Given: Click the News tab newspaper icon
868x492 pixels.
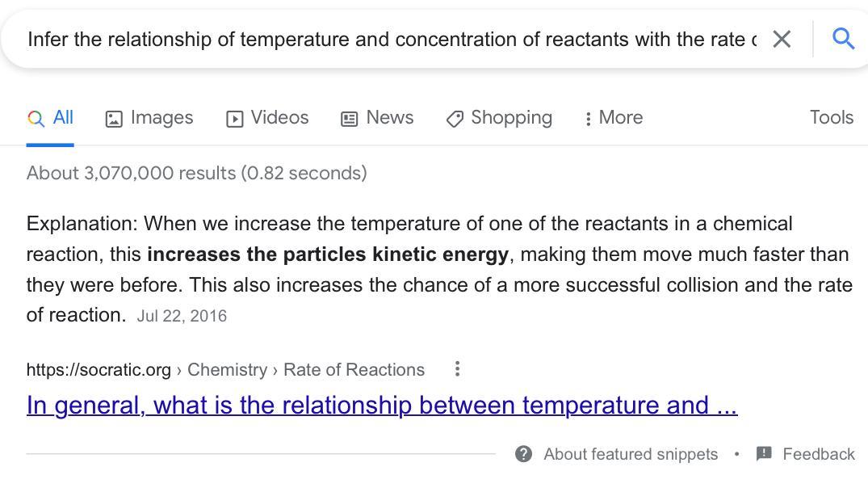Looking at the screenshot, I should [x=349, y=119].
